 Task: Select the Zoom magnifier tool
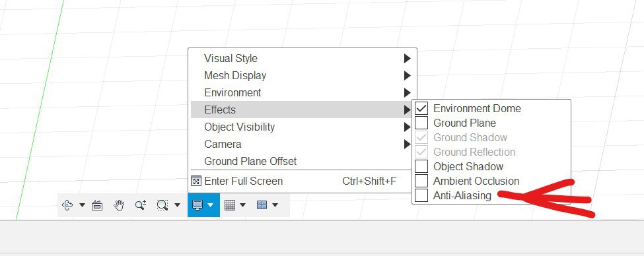coord(141,205)
